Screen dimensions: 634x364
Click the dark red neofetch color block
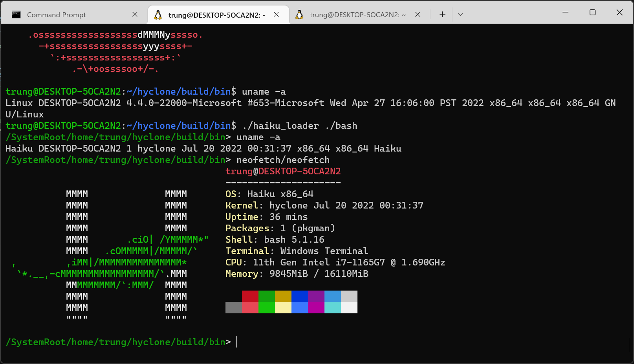pos(250,296)
